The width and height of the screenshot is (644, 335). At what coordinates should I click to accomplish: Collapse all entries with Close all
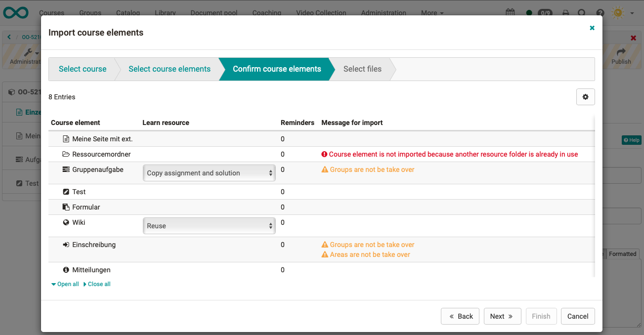pos(97,284)
